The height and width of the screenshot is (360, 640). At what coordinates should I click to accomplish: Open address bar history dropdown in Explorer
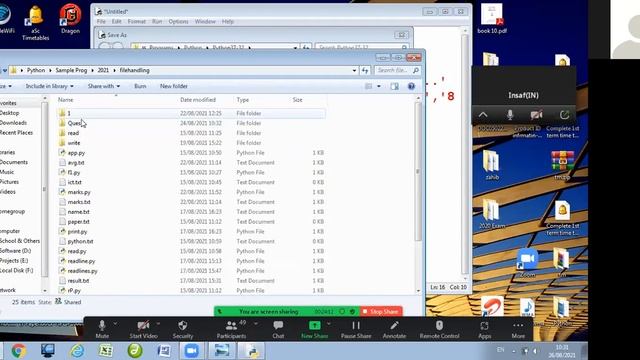(x=354, y=70)
